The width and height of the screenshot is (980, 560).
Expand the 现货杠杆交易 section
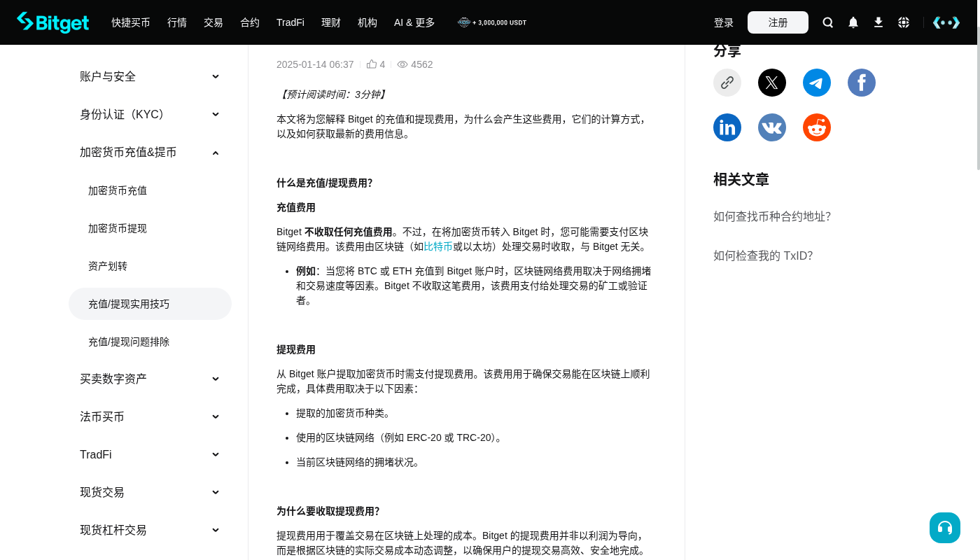point(150,530)
